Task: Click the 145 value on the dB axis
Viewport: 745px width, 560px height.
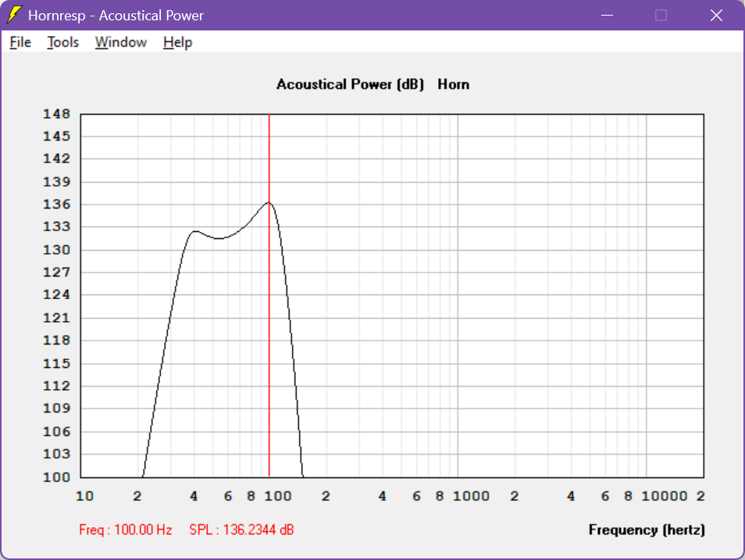Action: (x=56, y=137)
